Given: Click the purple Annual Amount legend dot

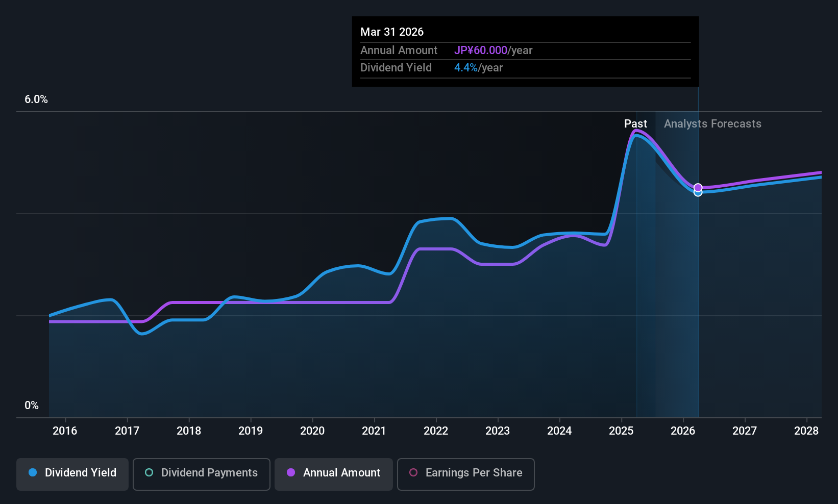Looking at the screenshot, I should [291, 472].
